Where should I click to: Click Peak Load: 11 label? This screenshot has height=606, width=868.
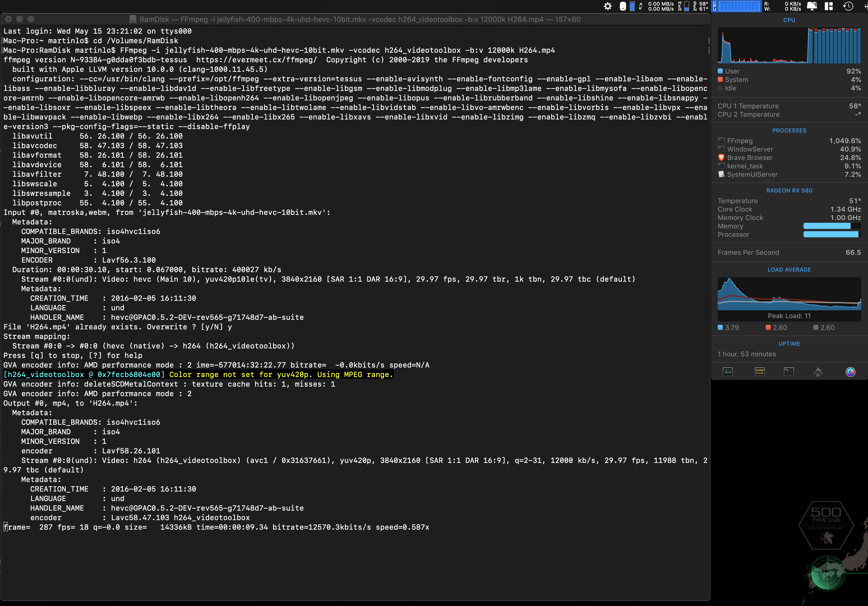789,316
